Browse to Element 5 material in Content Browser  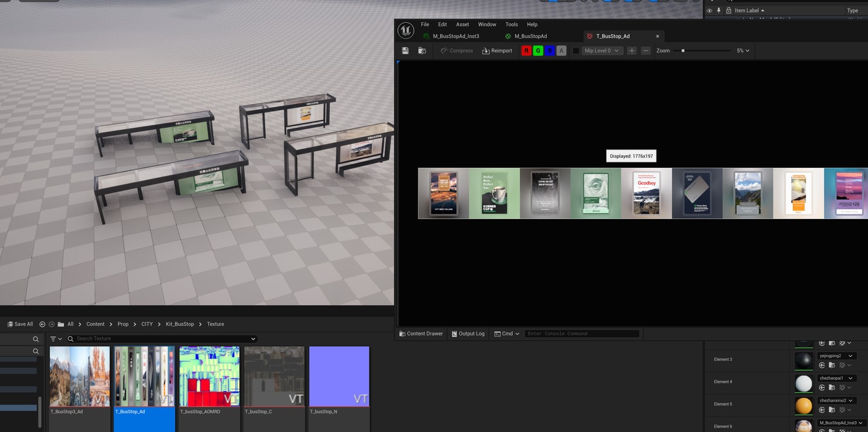pos(832,410)
